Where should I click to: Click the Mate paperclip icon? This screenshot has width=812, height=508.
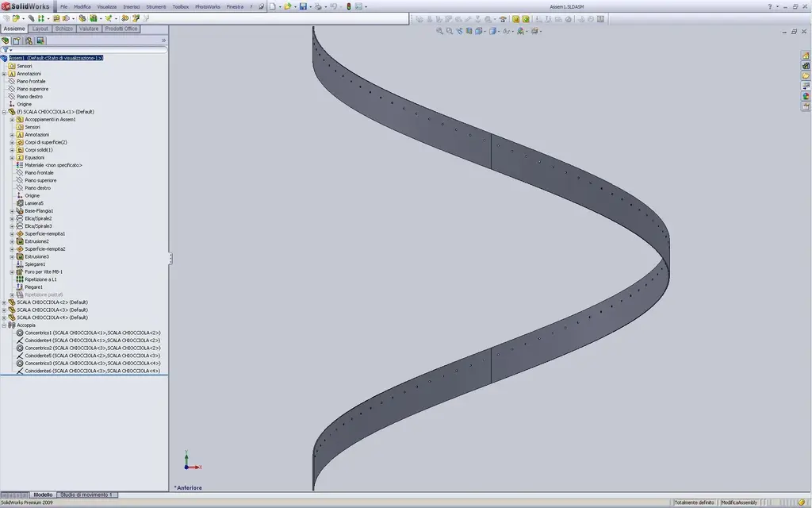31,18
